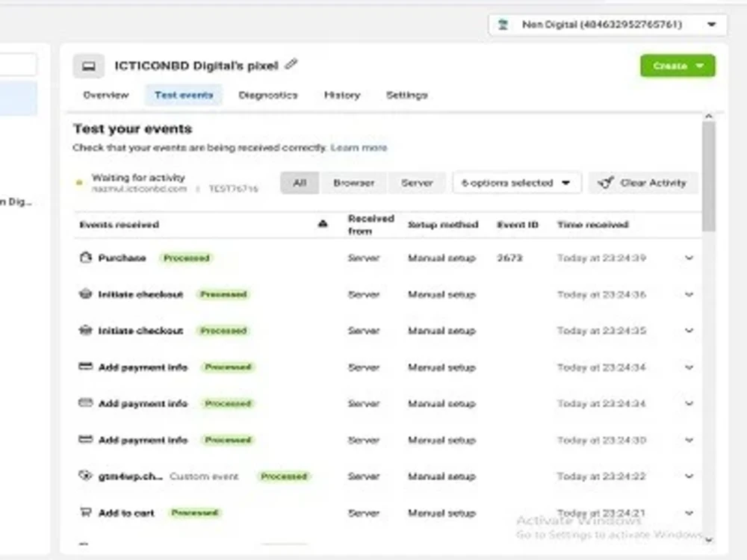This screenshot has width=747, height=560.
Task: Switch to the Diagnostics tab
Action: point(268,95)
